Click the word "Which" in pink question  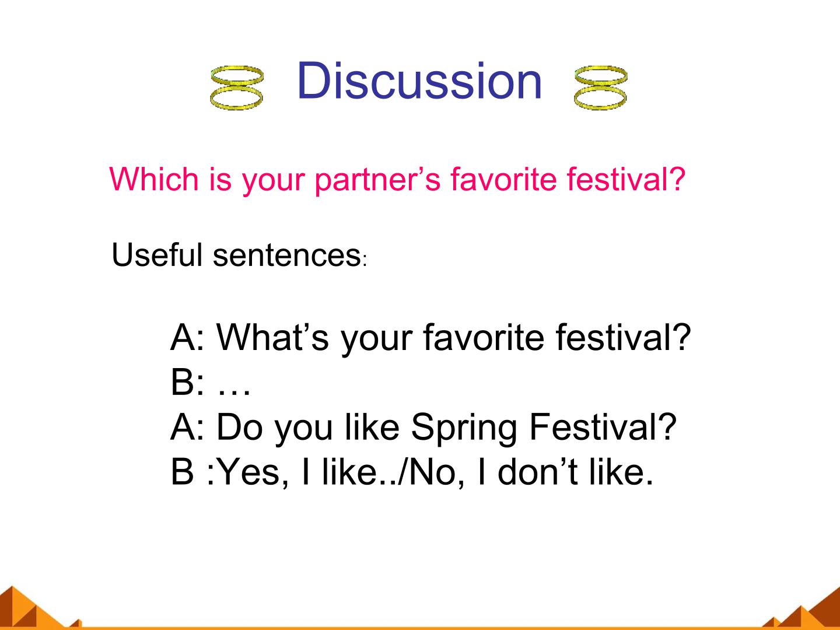[155, 178]
